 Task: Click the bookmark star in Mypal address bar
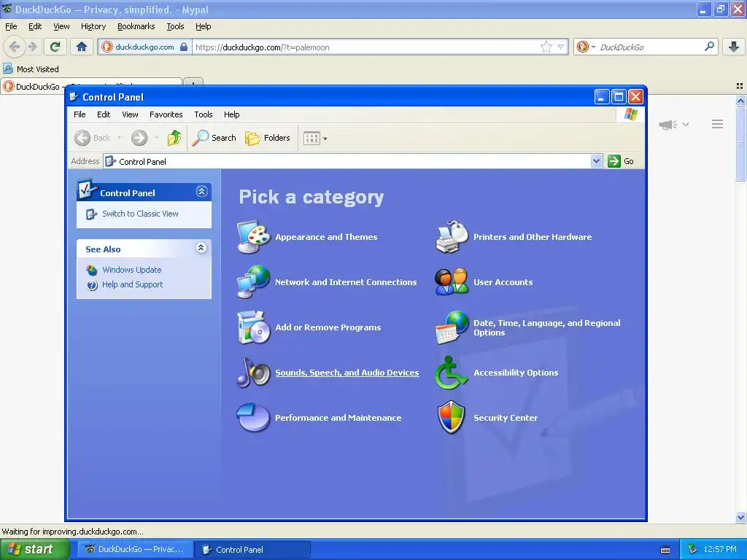[x=546, y=47]
